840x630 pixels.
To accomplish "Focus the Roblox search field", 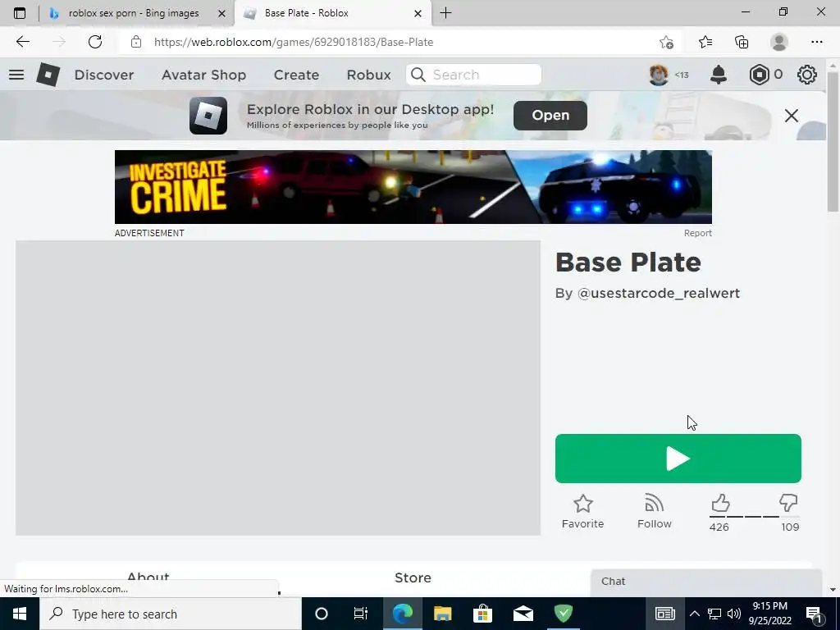I will 473,75.
